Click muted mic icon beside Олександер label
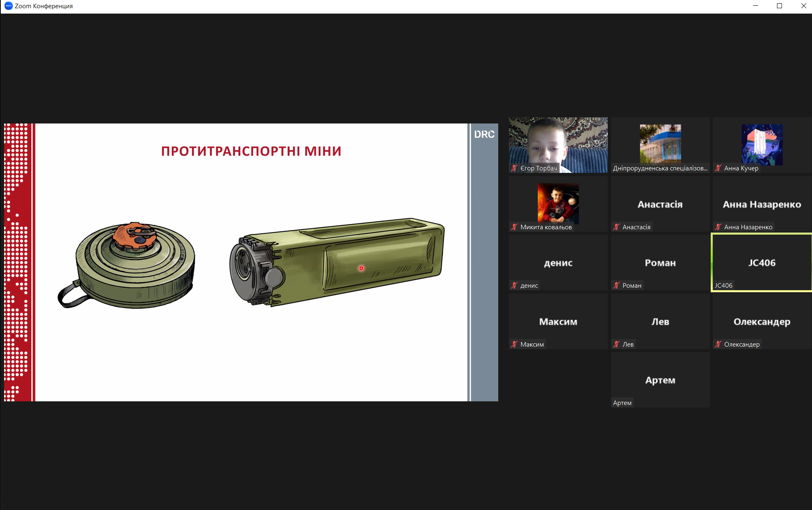 point(718,344)
